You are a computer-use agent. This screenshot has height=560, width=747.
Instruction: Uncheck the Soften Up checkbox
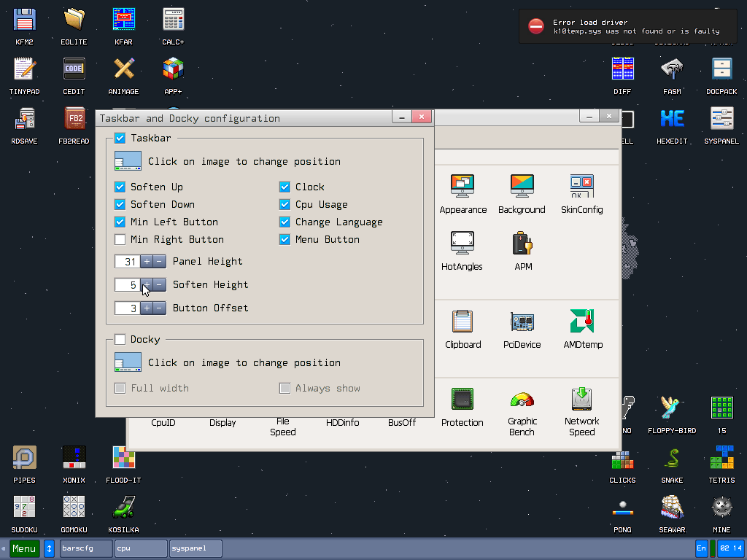click(x=120, y=187)
